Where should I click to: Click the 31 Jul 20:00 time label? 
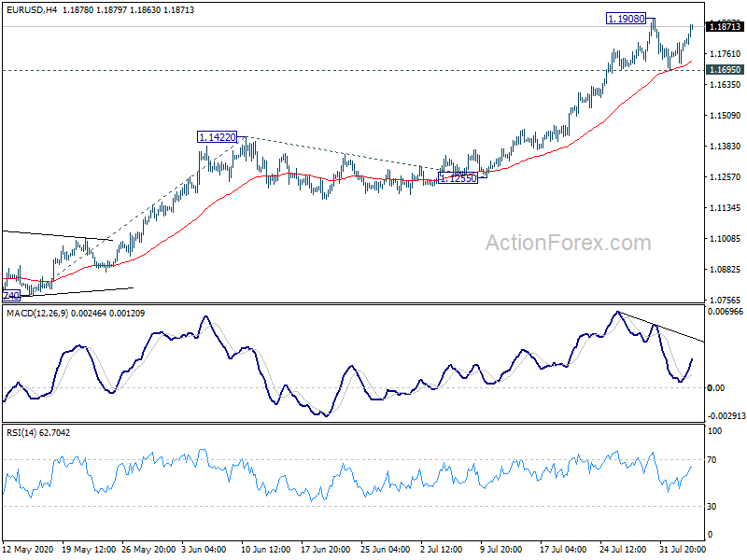(x=683, y=550)
